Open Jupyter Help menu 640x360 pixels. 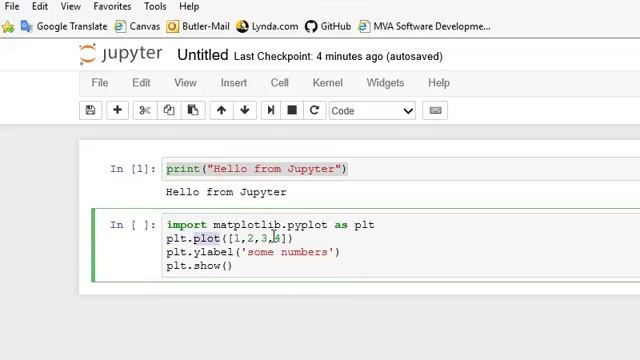click(x=439, y=83)
